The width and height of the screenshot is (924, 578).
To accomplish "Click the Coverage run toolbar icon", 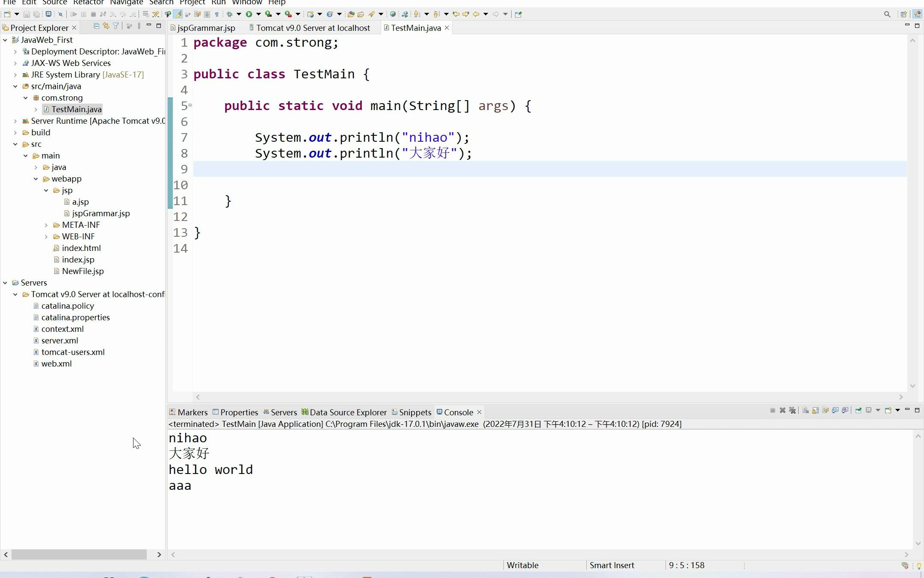I will pos(268,14).
